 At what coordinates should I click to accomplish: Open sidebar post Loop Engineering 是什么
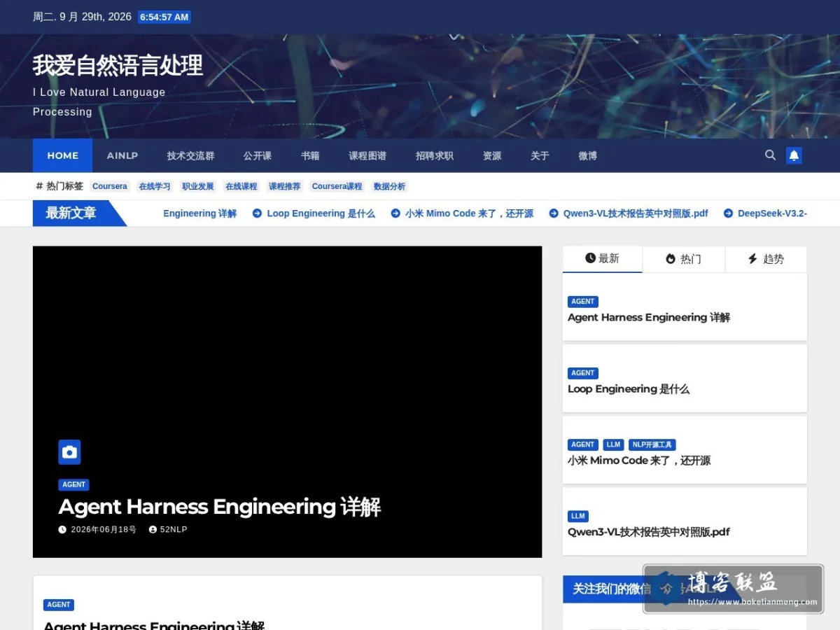coord(629,389)
